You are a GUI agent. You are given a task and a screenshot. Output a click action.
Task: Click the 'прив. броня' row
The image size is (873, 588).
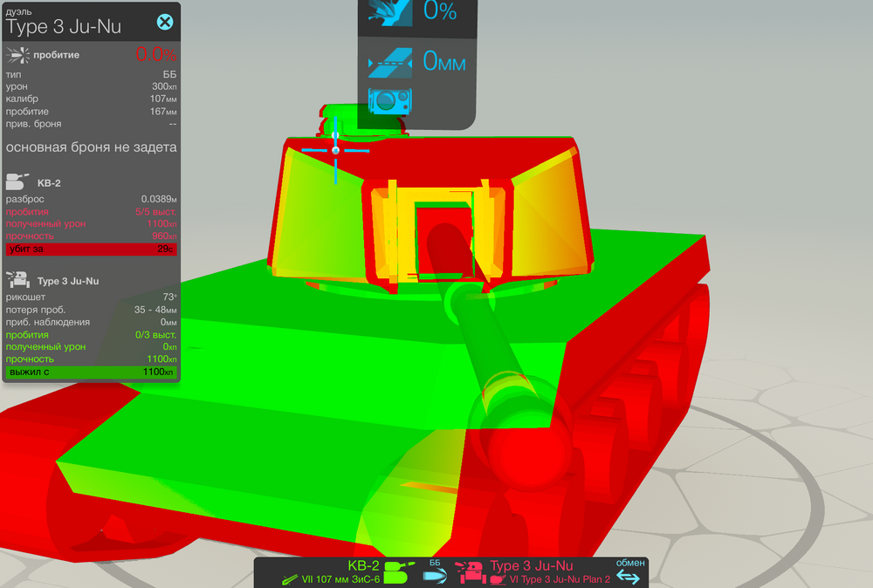tap(92, 124)
